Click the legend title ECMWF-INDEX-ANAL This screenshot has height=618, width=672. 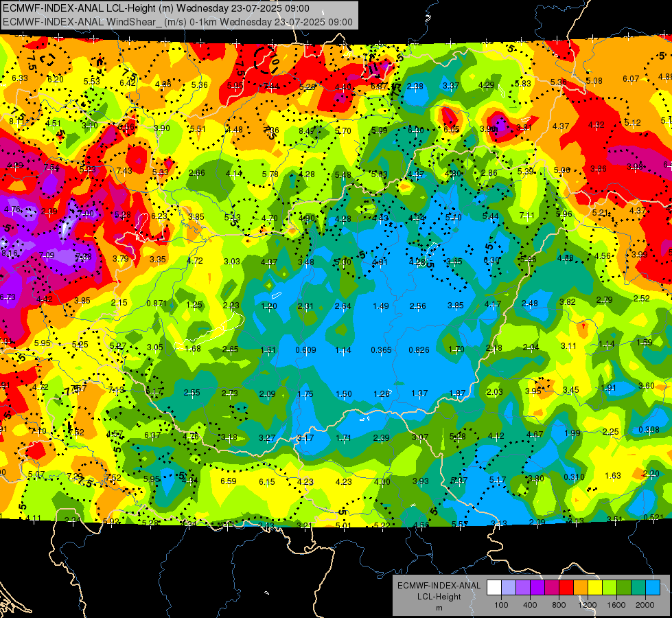pos(439,586)
